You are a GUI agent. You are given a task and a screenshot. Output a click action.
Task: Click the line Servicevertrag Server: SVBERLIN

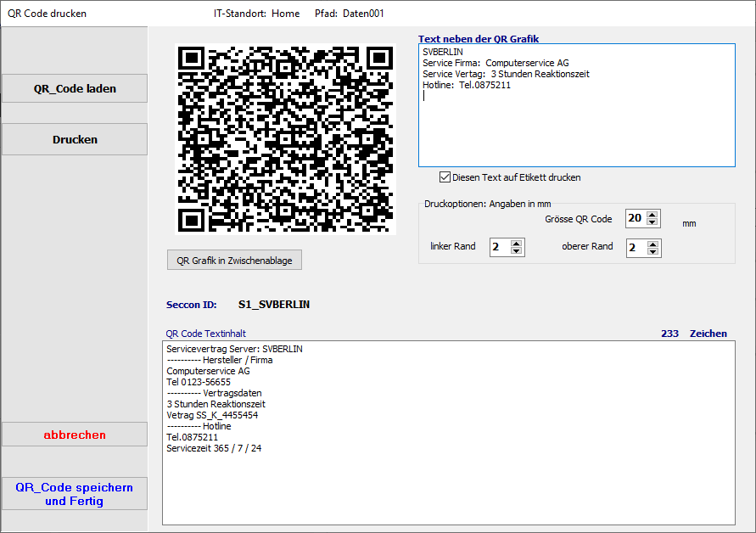235,349
